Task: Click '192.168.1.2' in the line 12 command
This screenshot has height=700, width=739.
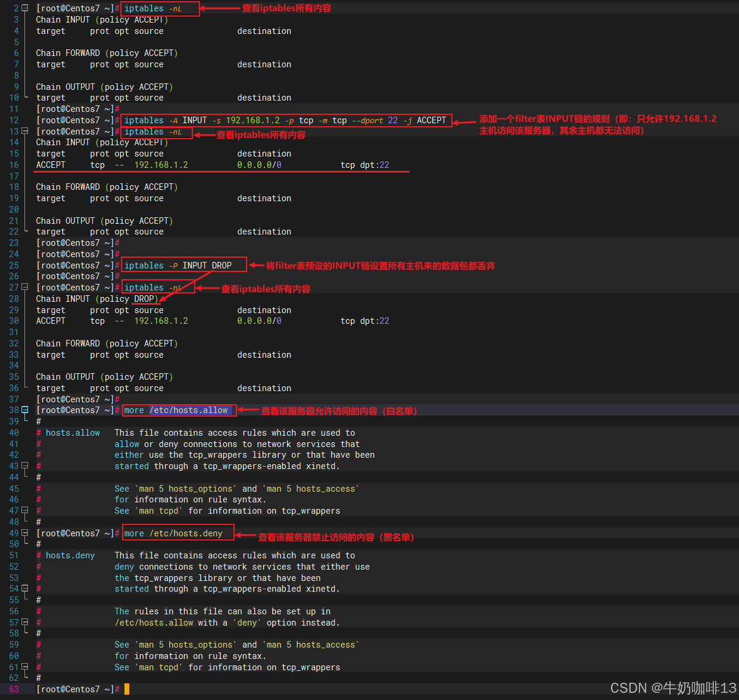Action: pos(252,120)
